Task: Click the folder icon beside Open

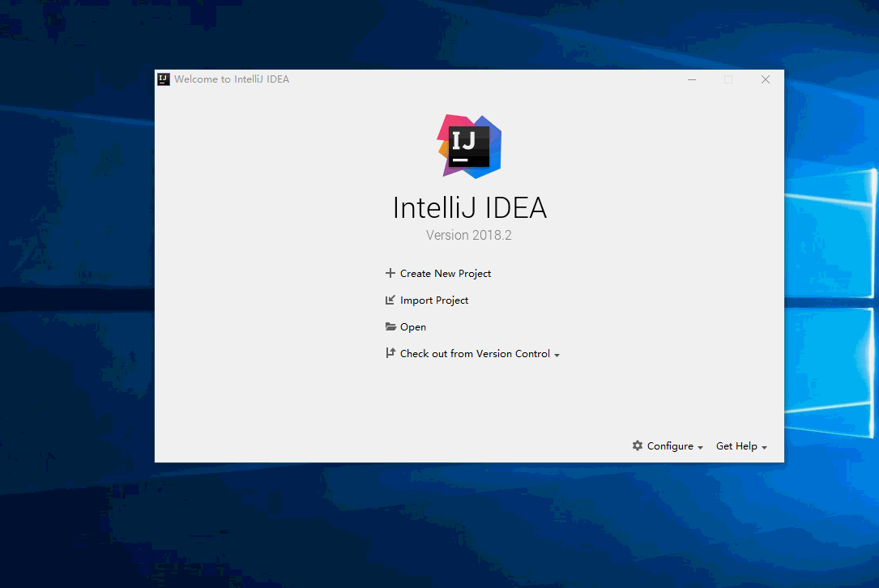Action: click(390, 326)
